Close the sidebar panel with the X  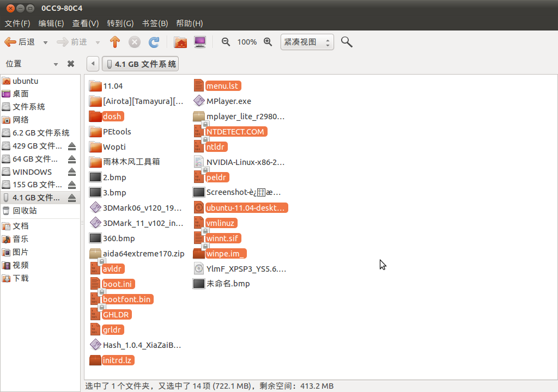pyautogui.click(x=71, y=64)
